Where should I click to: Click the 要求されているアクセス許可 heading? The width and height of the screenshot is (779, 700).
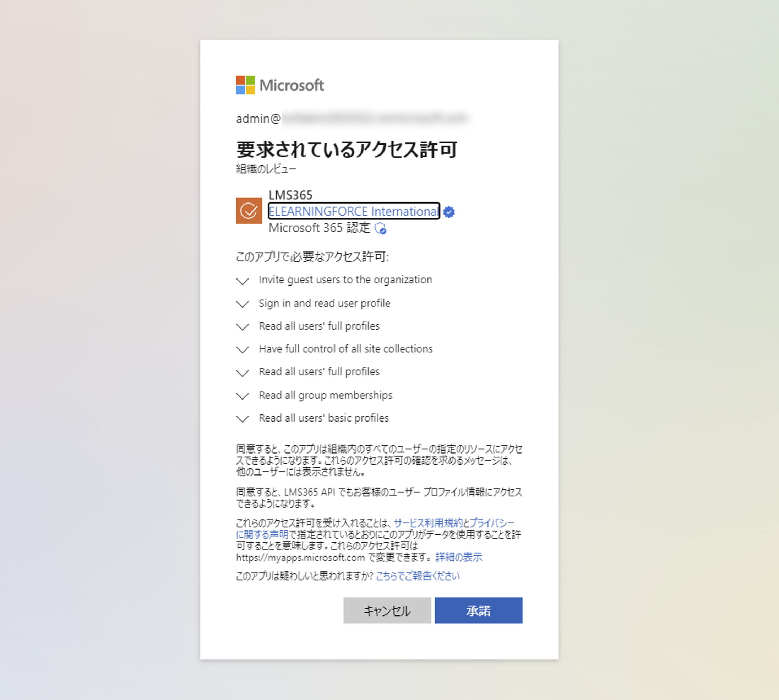coord(347,150)
